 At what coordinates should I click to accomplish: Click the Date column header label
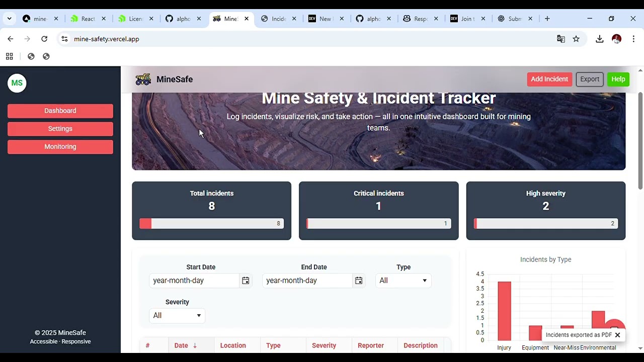(x=181, y=345)
